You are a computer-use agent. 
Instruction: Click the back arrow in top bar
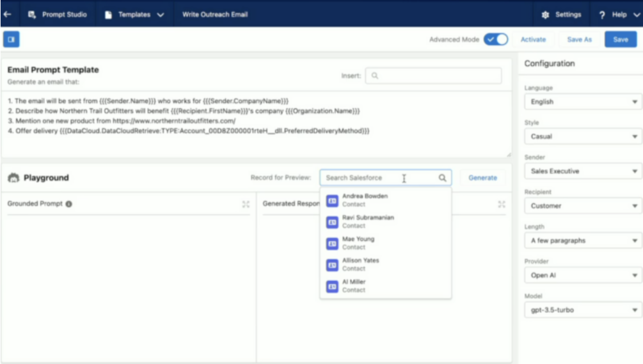click(7, 14)
